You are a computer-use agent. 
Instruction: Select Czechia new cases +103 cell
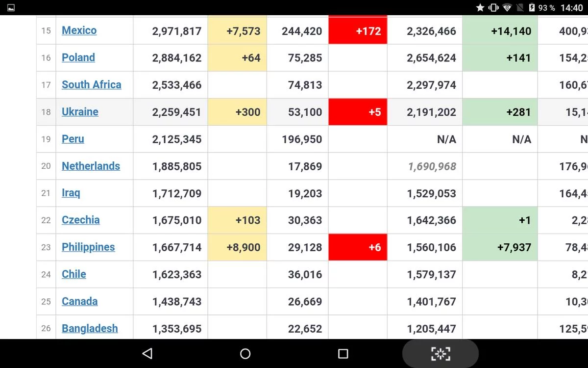[238, 220]
